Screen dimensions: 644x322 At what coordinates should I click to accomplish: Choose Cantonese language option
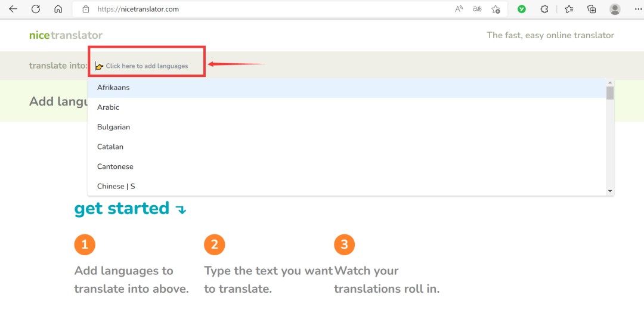[115, 166]
